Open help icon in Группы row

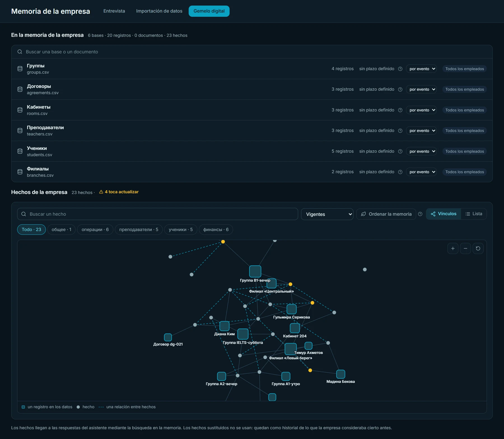pyautogui.click(x=400, y=69)
